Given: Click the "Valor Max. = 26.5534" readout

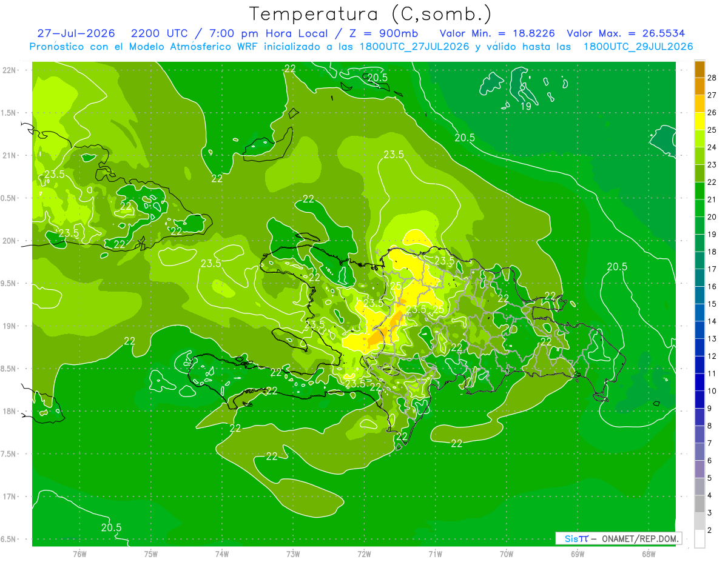Looking at the screenshot, I should click(626, 33).
